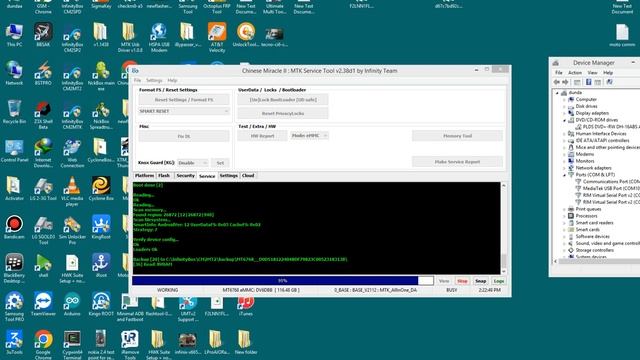The image size is (640, 360).
Task: Open the This PC desktop icon
Action: click(14, 35)
